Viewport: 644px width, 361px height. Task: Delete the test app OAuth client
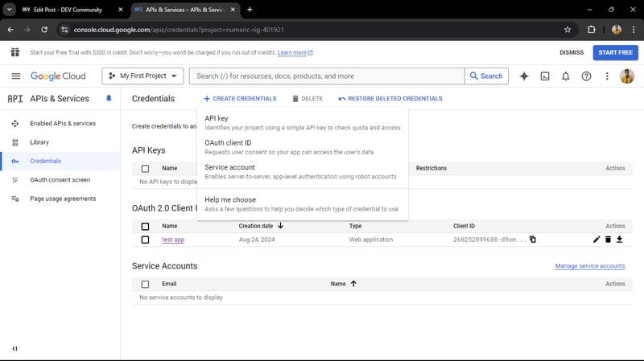(608, 239)
